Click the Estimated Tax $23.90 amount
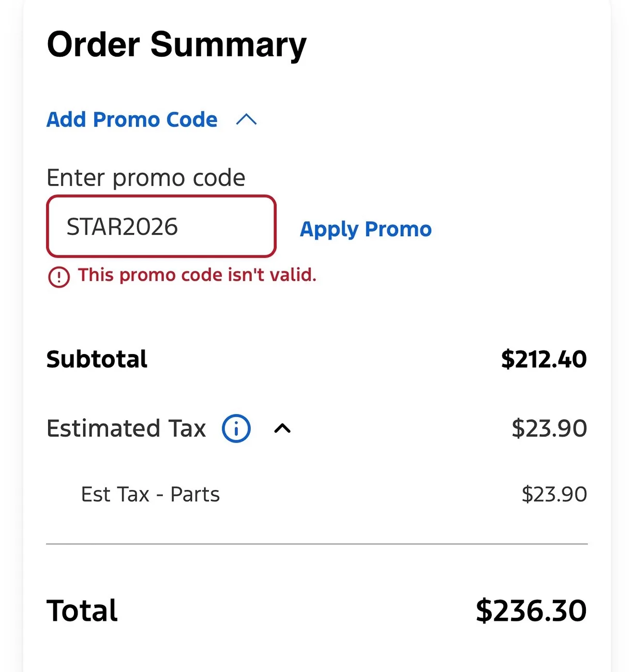The height and width of the screenshot is (672, 634). click(x=549, y=429)
